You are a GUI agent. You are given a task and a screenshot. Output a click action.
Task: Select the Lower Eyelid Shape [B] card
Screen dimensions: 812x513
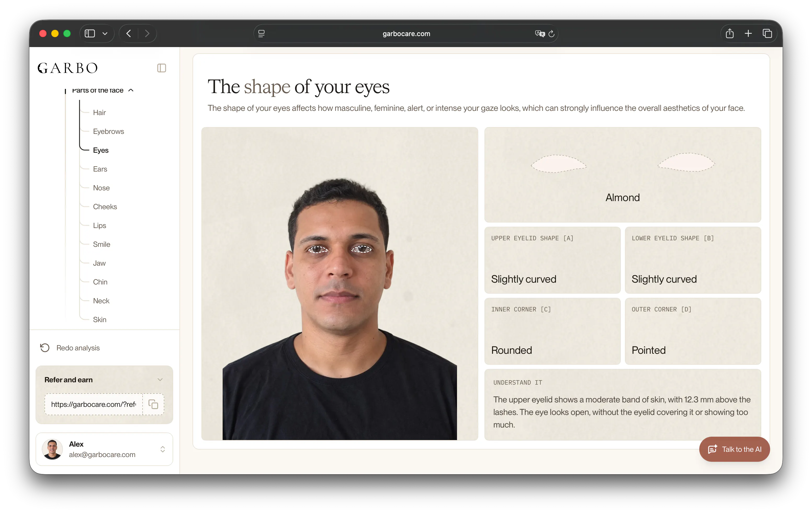tap(693, 260)
